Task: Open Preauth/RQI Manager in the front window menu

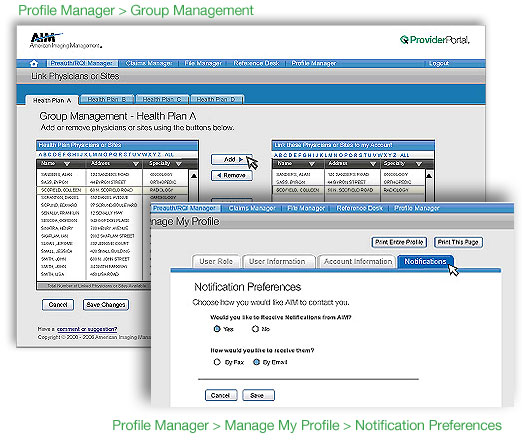Action: 184,208
